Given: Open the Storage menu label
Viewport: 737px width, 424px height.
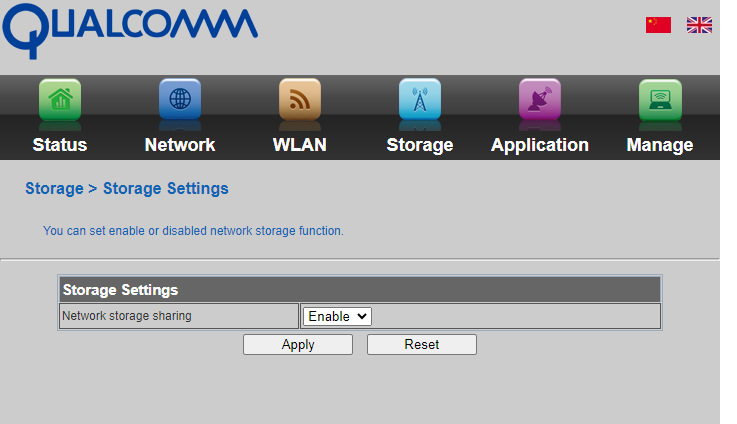Looking at the screenshot, I should pos(420,145).
